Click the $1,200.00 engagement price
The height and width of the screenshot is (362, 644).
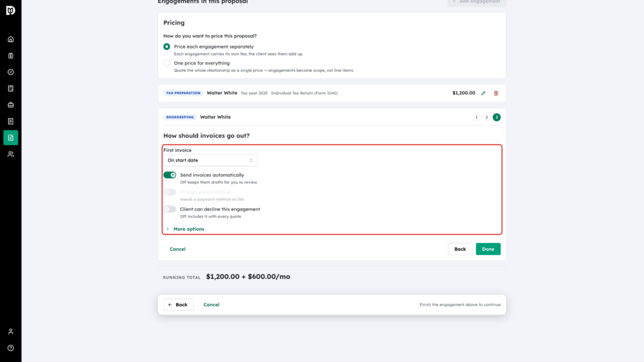[x=464, y=93]
